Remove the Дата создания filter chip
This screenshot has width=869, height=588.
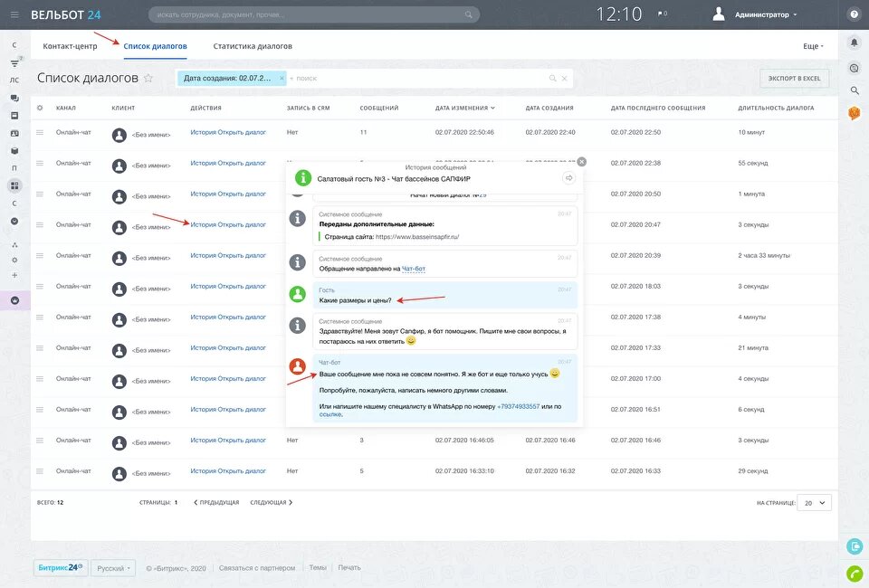tap(282, 79)
